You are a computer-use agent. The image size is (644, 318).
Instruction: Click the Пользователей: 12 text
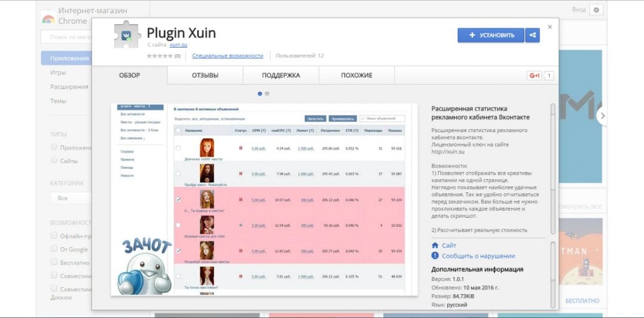point(299,56)
